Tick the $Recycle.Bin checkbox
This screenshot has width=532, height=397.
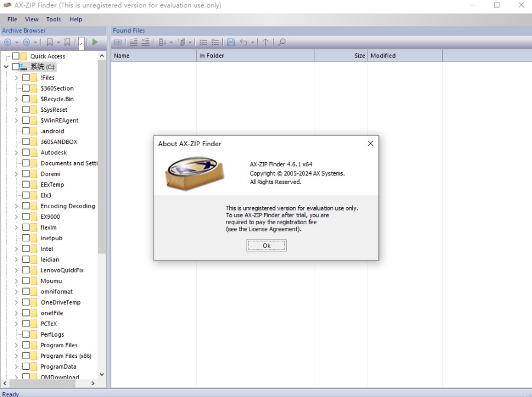[x=26, y=99]
